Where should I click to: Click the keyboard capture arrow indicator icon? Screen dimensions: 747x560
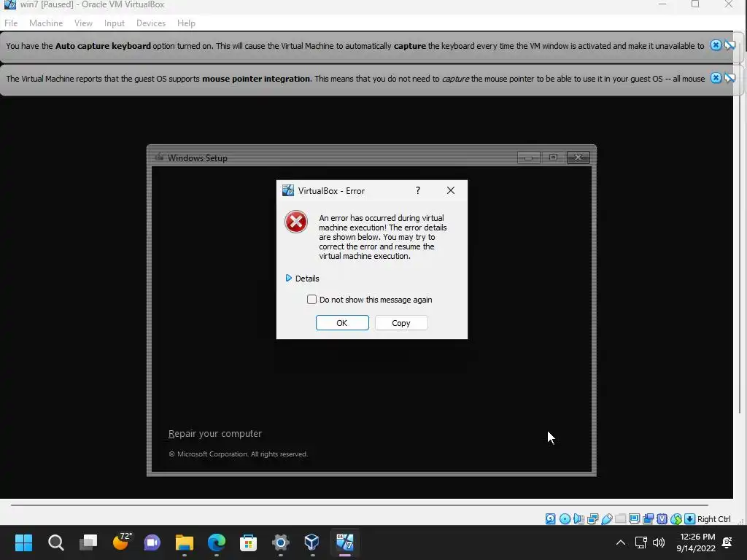[689, 519]
